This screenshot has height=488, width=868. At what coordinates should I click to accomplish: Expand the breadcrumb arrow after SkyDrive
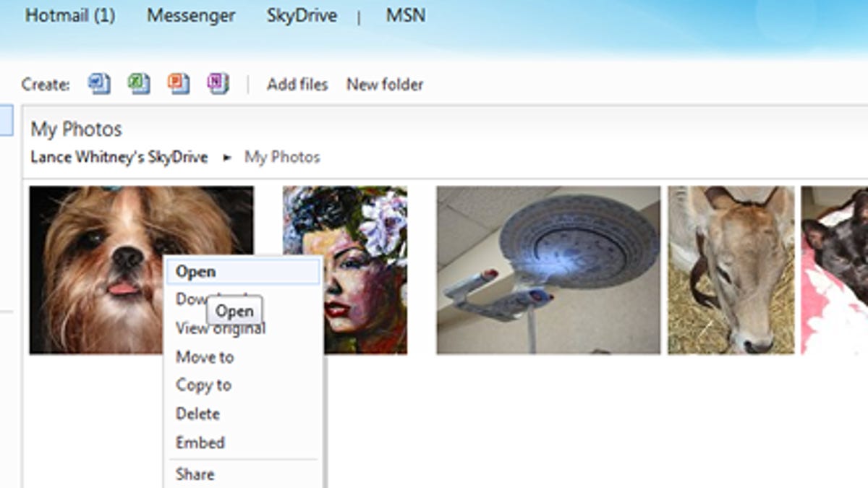(x=226, y=157)
